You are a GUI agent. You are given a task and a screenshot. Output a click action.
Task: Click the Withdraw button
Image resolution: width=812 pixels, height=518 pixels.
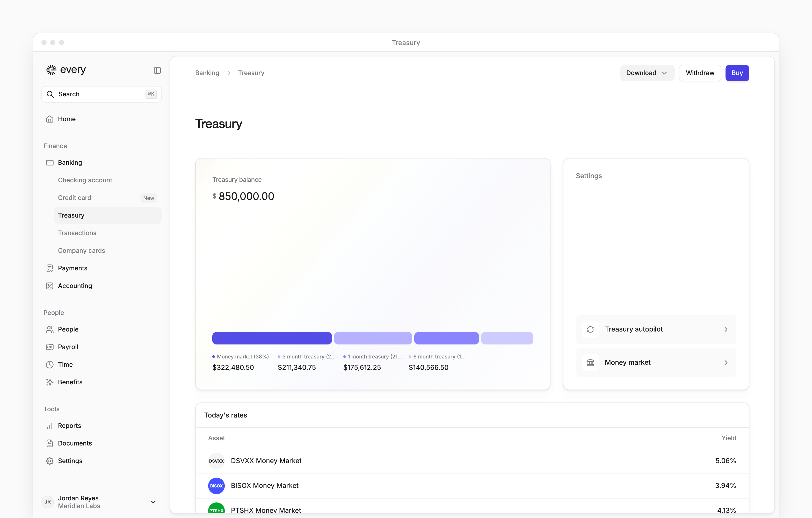(x=700, y=73)
